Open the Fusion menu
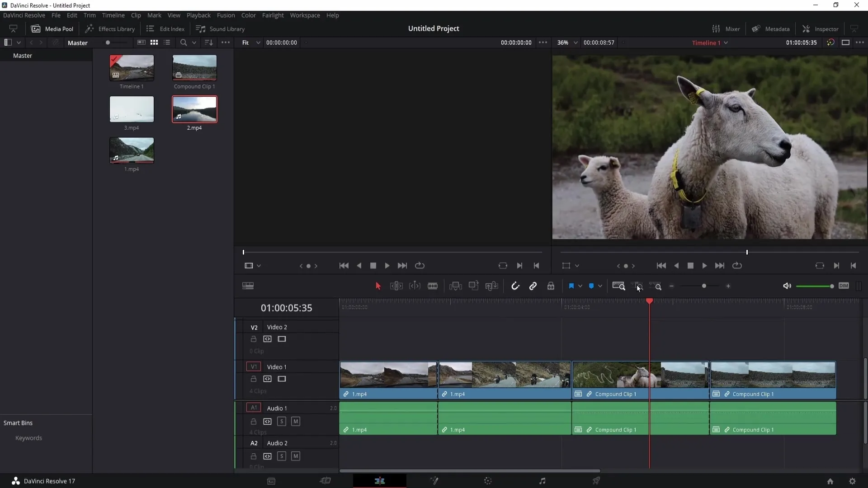 click(225, 15)
